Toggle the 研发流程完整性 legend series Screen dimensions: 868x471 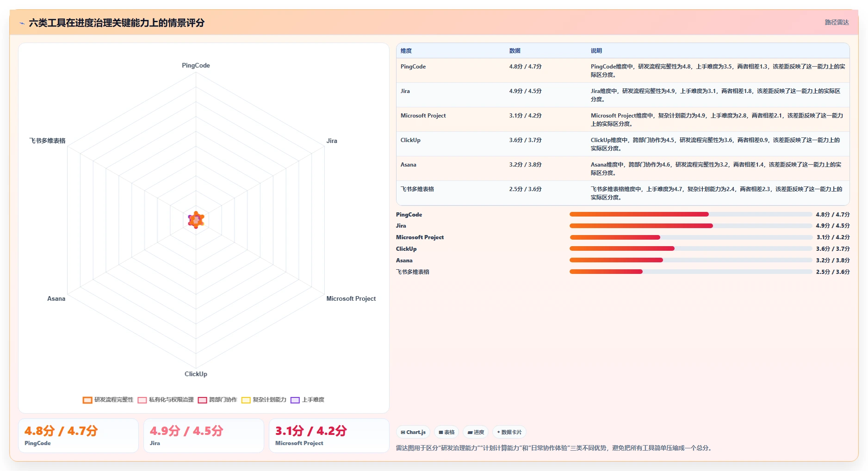click(108, 400)
